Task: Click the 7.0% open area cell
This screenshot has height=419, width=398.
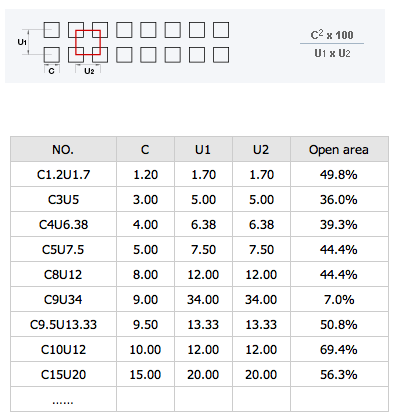Action: pyautogui.click(x=339, y=299)
